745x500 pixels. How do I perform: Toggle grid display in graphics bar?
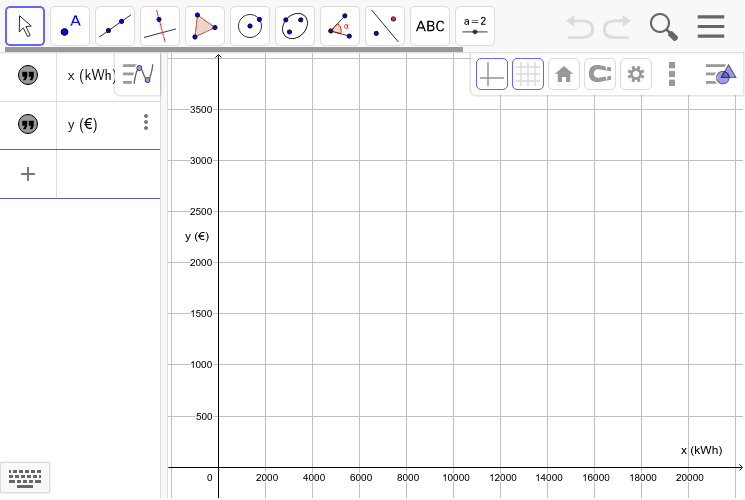click(x=528, y=74)
